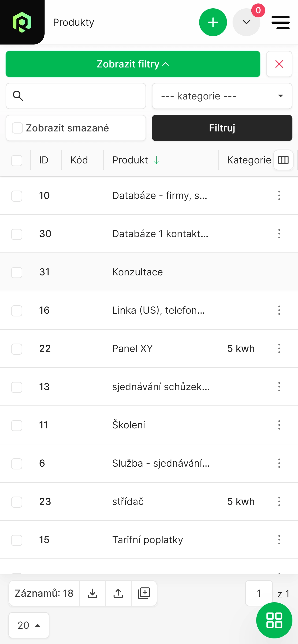Click the Filtruj button

point(222,128)
